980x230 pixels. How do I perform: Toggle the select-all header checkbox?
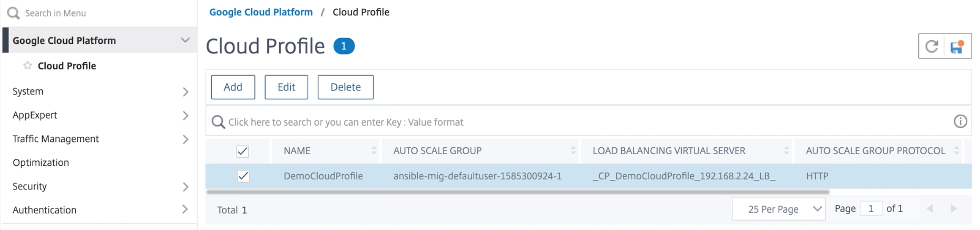tap(242, 151)
